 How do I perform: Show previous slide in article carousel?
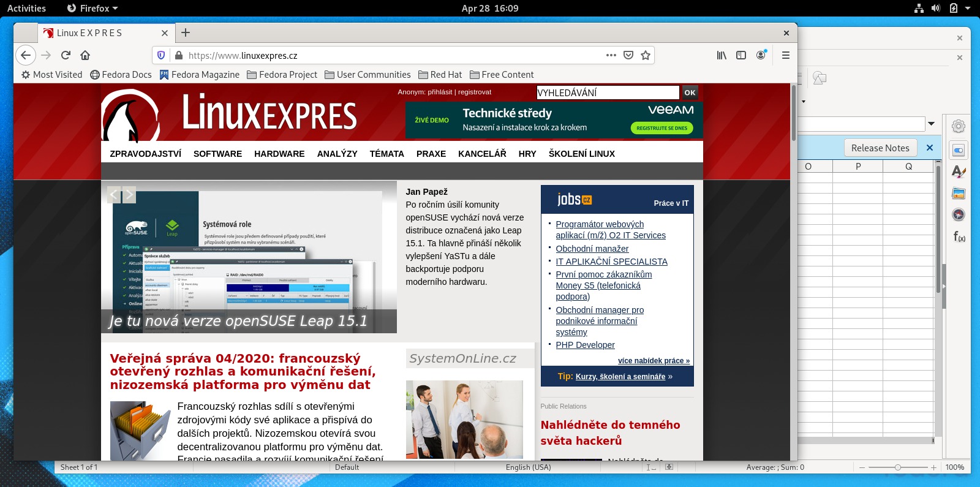coord(114,195)
